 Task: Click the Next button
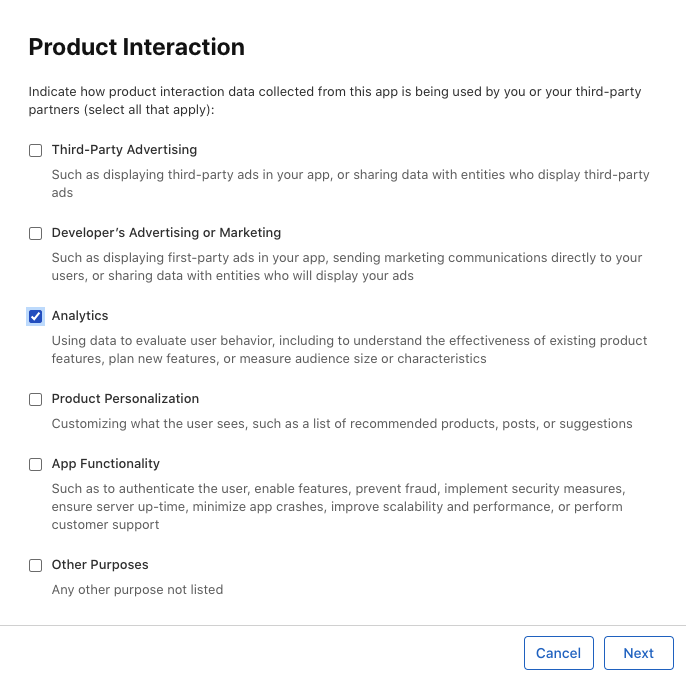pyautogui.click(x=638, y=653)
